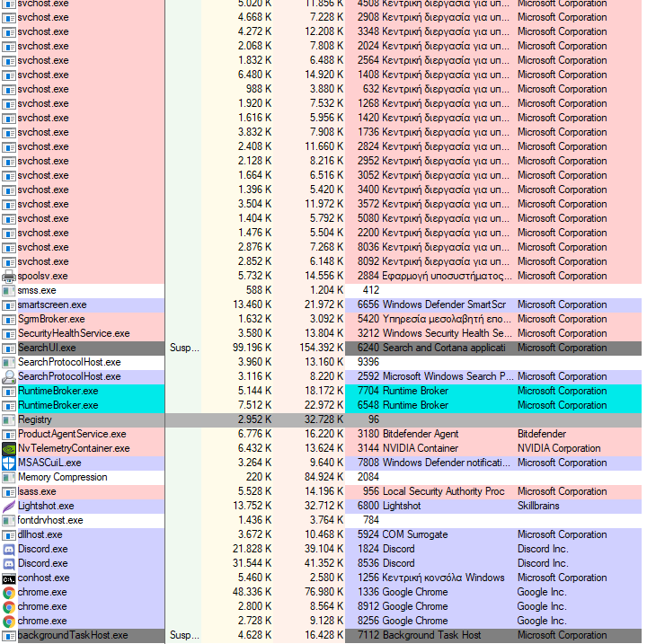Select the conhost.exe process name
This screenshot has height=644, width=647.
(43, 578)
